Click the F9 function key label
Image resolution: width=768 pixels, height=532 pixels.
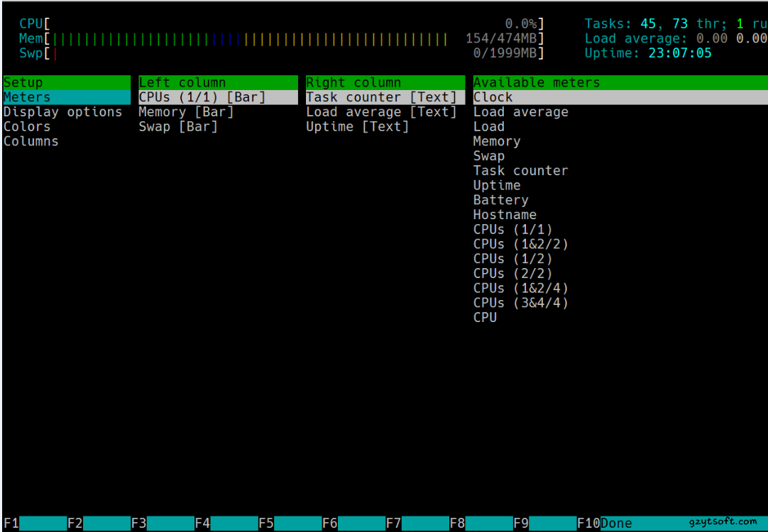(x=521, y=523)
